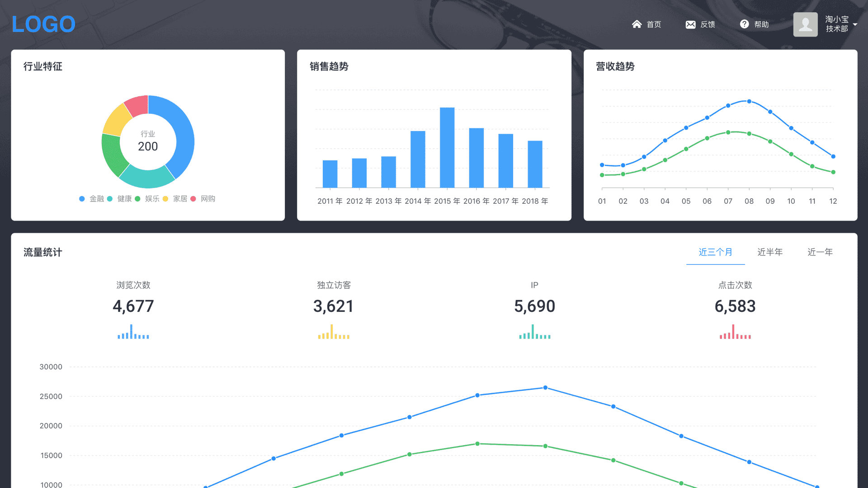Open the 反馈 link

click(x=708, y=24)
